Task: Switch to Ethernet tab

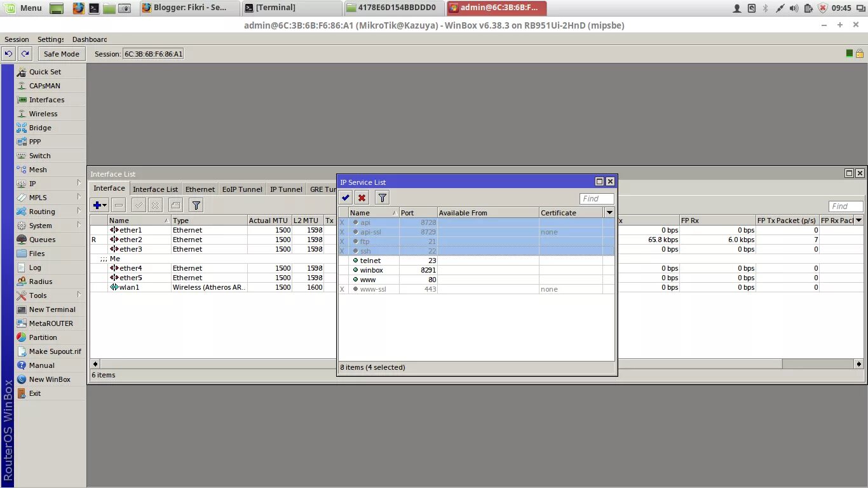Action: click(200, 189)
